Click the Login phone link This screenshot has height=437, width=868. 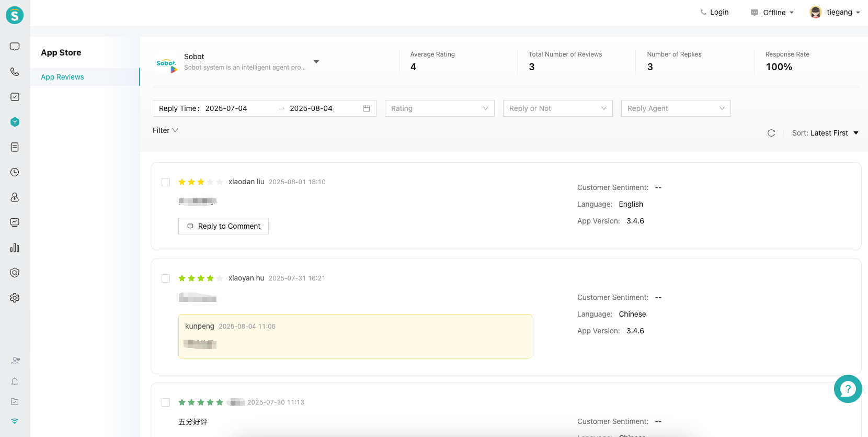coord(714,12)
